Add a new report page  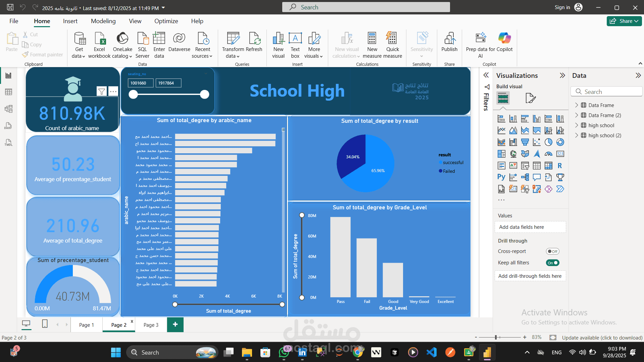click(x=175, y=324)
